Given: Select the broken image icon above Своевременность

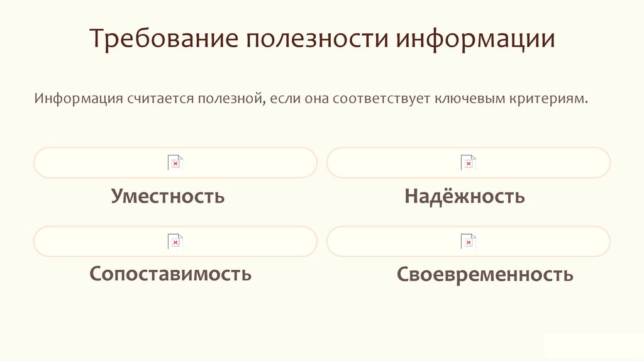Looking at the screenshot, I should 468,241.
